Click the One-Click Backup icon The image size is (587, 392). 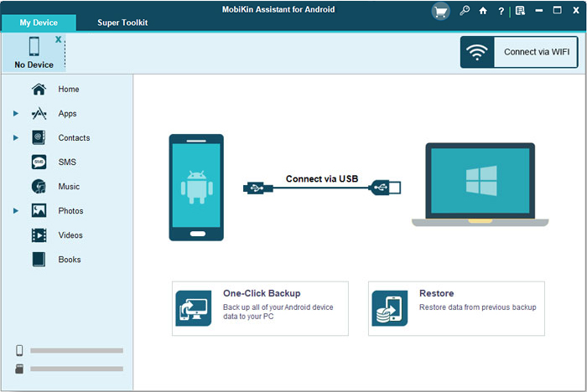(x=194, y=308)
